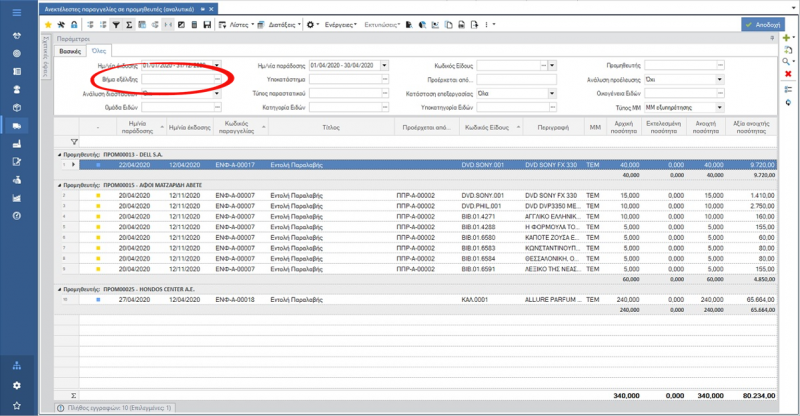
Task: Click the Αποδοχή accept button
Action: point(763,24)
